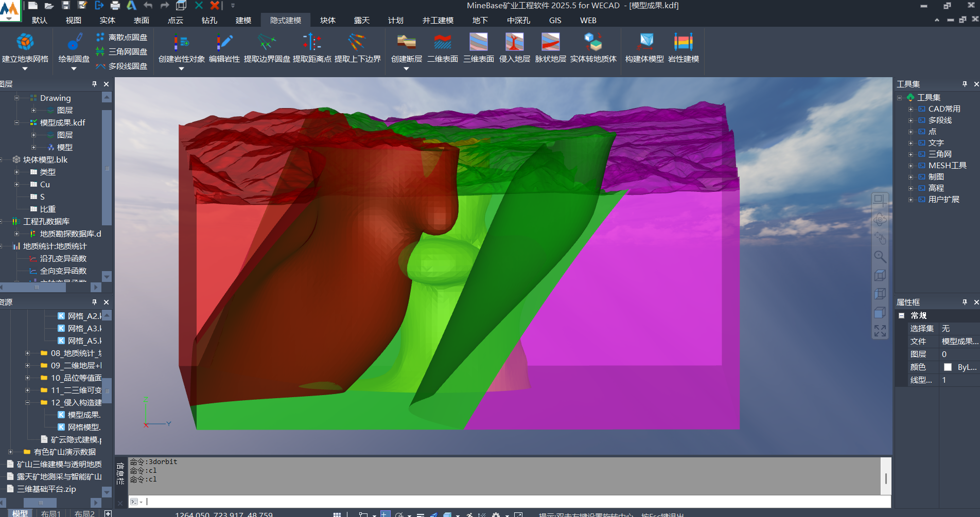Open the 钻孔 ribbon tab
980x517 pixels.
[209, 20]
